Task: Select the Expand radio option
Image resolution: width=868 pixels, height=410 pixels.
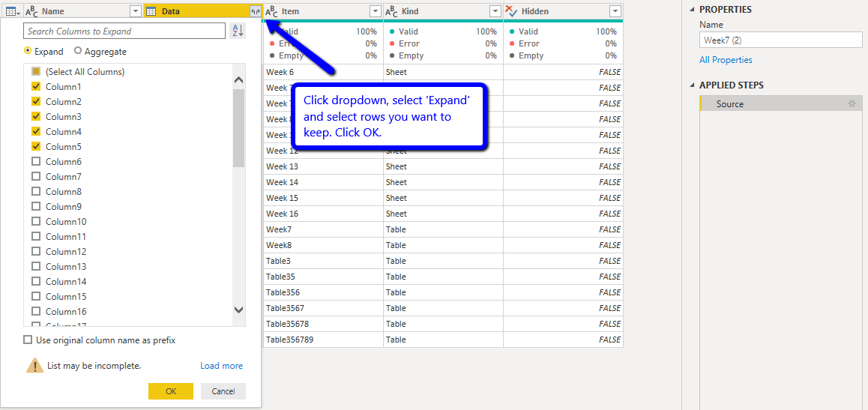Action: pos(28,51)
